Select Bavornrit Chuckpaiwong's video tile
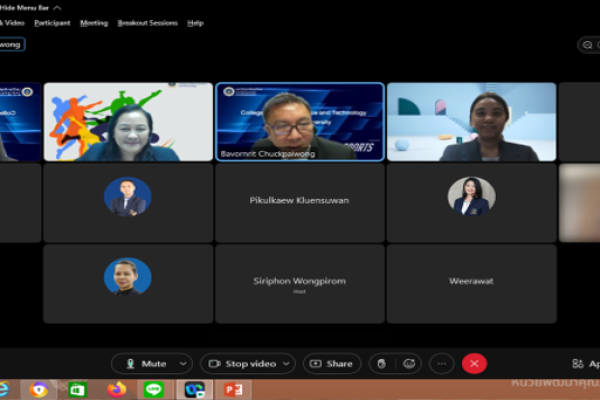Viewport: 600px width, 400px height. point(300,121)
